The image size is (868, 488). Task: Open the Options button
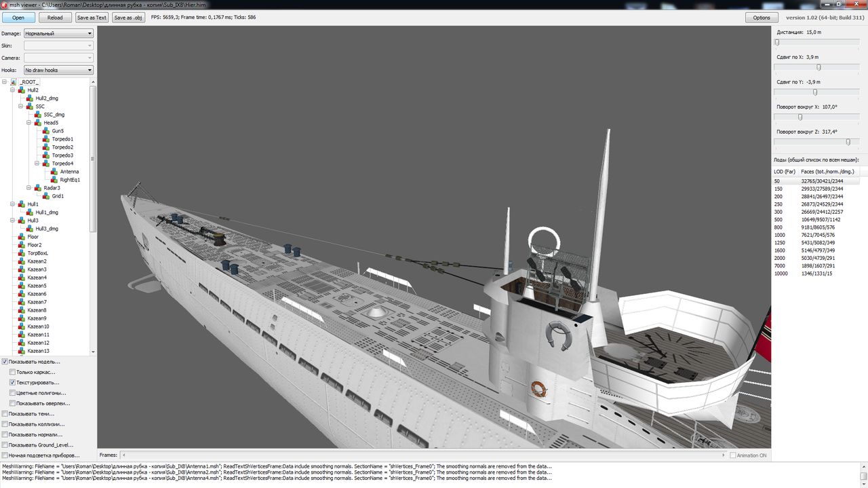click(762, 18)
